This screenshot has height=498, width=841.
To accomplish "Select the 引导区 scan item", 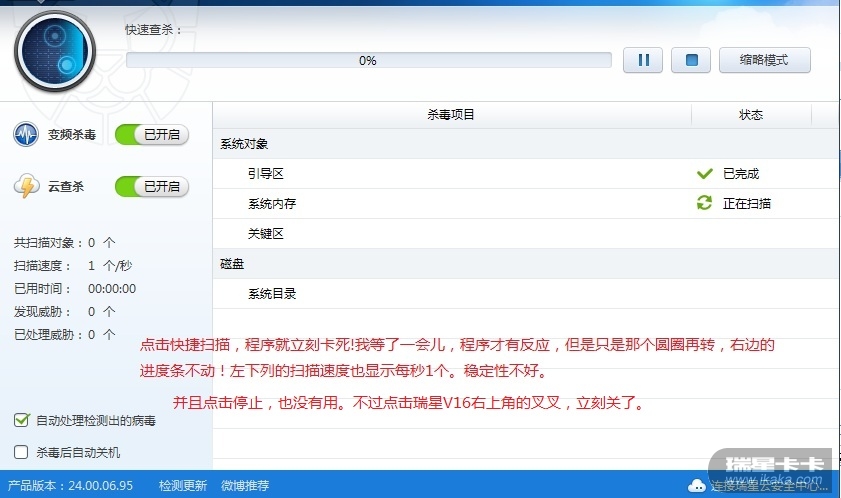I will pos(526,173).
